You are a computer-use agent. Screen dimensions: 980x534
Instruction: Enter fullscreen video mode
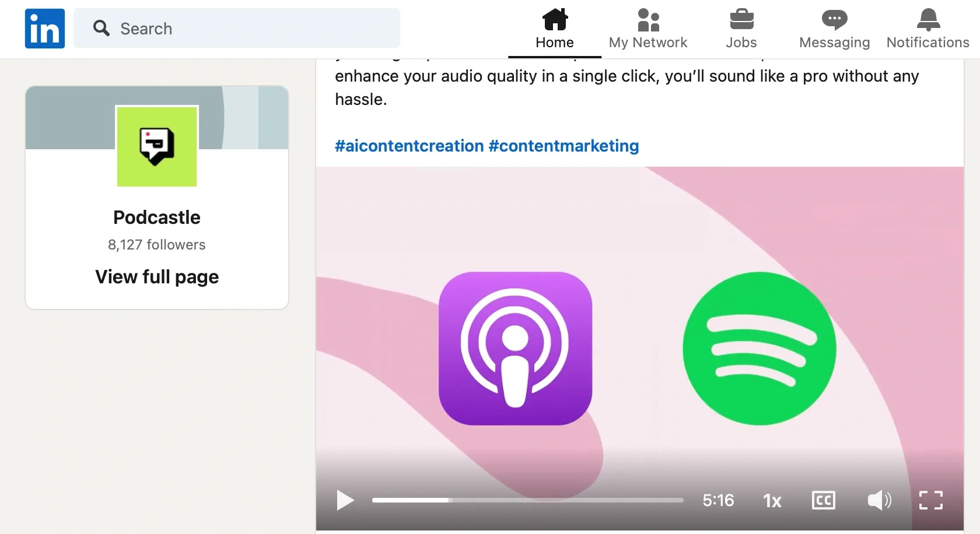click(x=931, y=500)
